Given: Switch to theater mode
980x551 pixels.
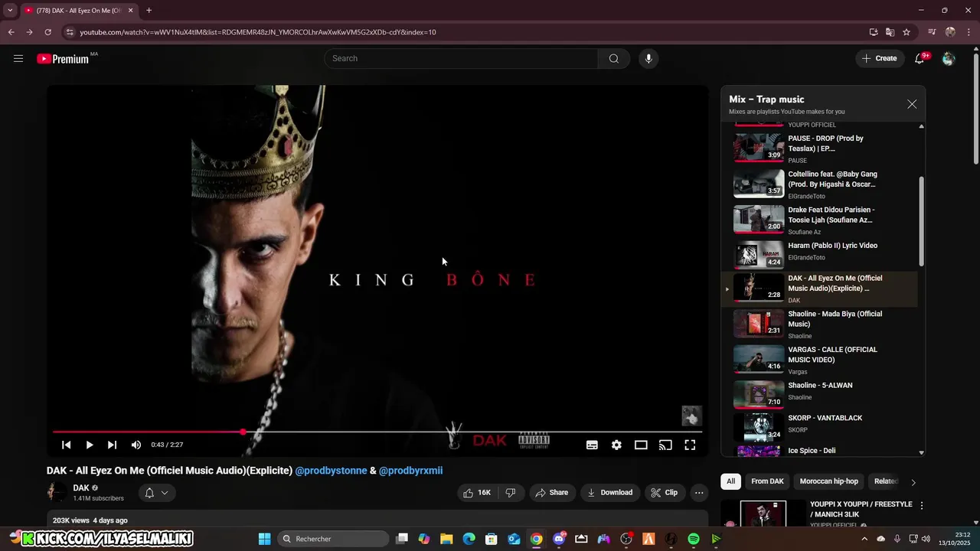Looking at the screenshot, I should click(x=641, y=445).
